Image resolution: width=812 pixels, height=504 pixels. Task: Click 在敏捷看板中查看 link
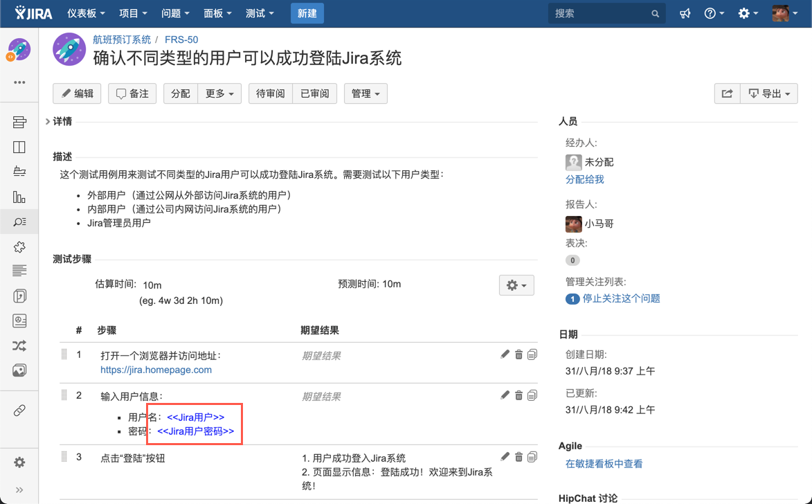(x=604, y=464)
